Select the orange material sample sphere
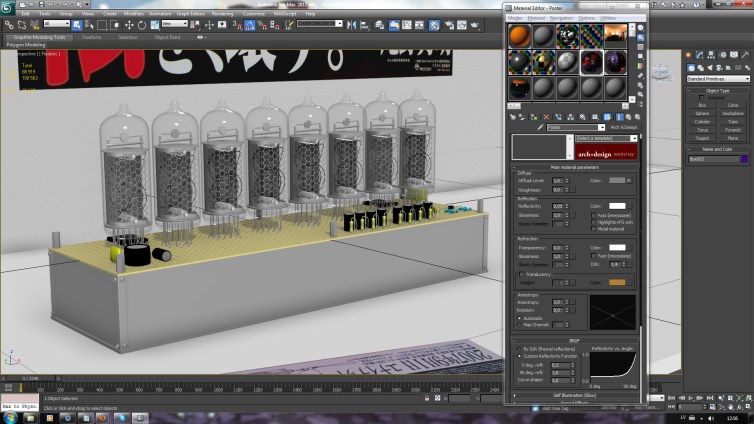The image size is (754, 424). (x=519, y=37)
